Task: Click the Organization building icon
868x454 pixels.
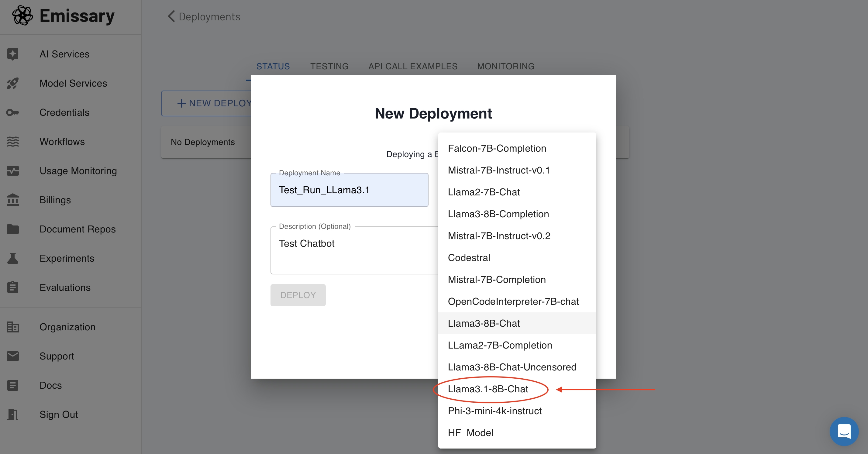Action: point(13,327)
